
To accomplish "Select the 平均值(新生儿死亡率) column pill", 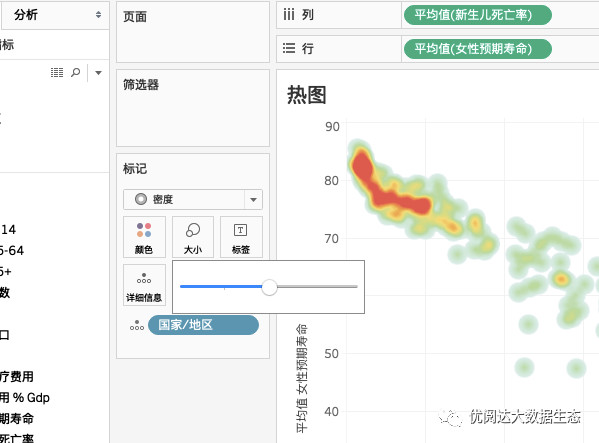I will 478,15.
